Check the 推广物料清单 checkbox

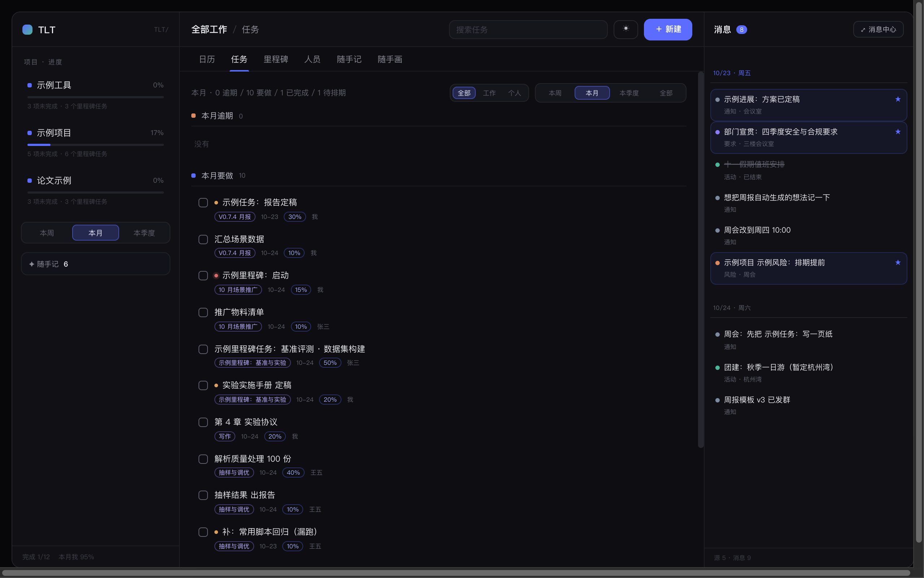(203, 313)
